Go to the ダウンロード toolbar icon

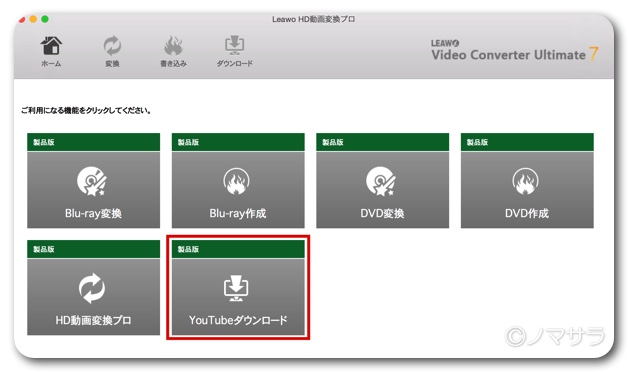tap(235, 46)
